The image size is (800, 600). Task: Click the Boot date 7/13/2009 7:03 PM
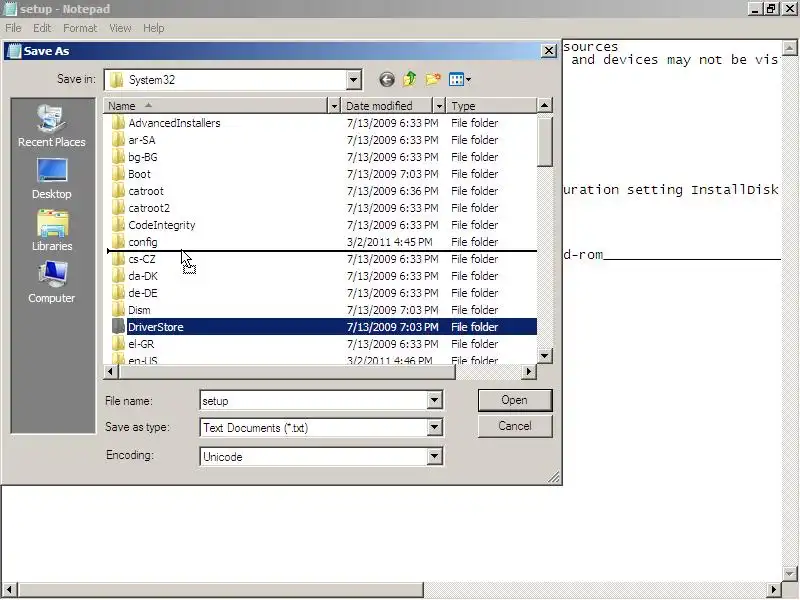coord(392,174)
